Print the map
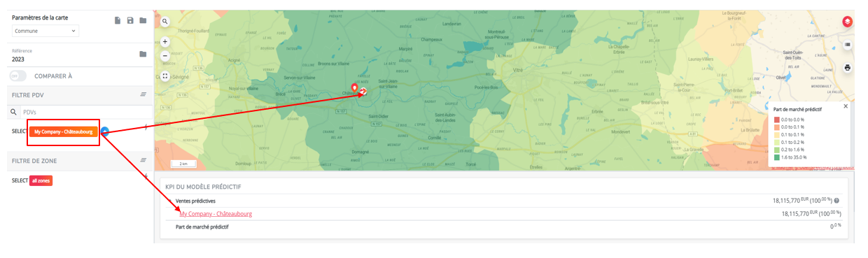Viewport: 868px width, 258px height. [x=847, y=68]
